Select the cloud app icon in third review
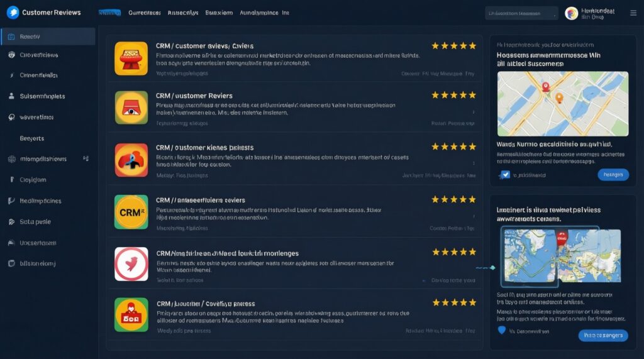This screenshot has width=644, height=359. (x=131, y=160)
